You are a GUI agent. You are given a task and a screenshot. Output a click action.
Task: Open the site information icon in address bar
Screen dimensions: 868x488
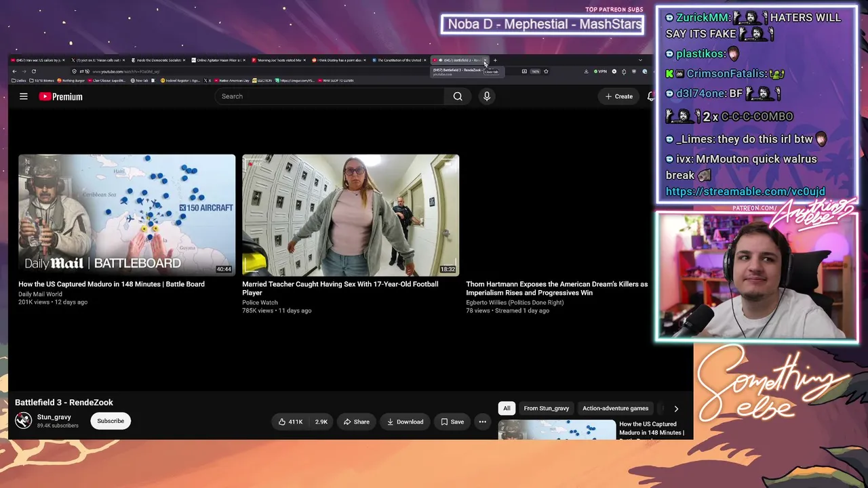pos(83,71)
